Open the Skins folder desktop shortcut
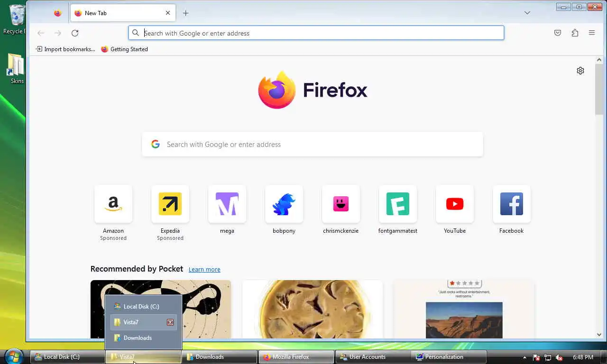607x364 pixels. coord(16,68)
